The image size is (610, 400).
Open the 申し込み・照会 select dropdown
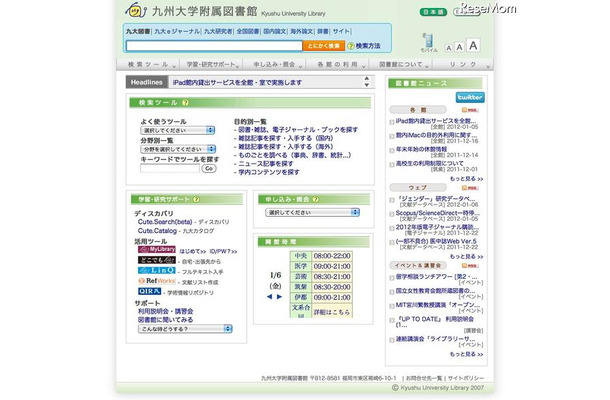click(312, 212)
